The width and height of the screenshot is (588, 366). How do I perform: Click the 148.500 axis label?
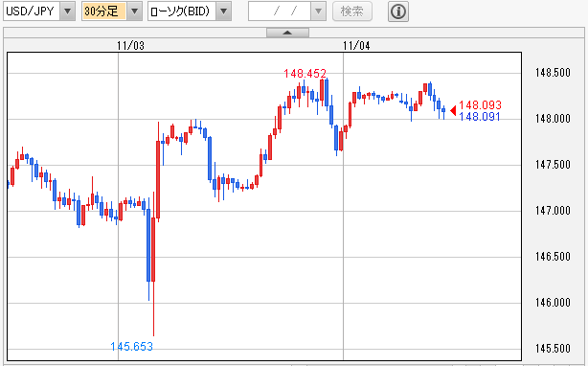pos(553,73)
